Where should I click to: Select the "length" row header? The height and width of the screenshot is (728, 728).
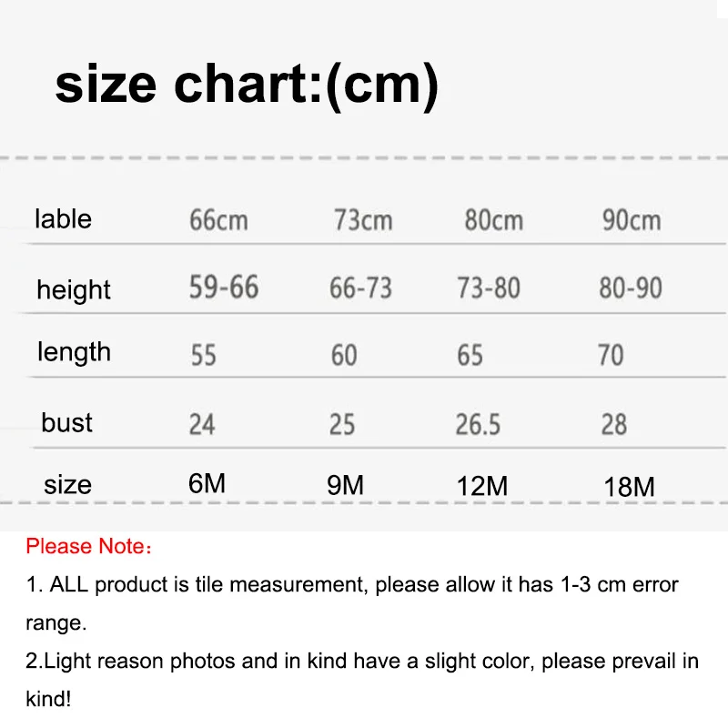tap(74, 352)
